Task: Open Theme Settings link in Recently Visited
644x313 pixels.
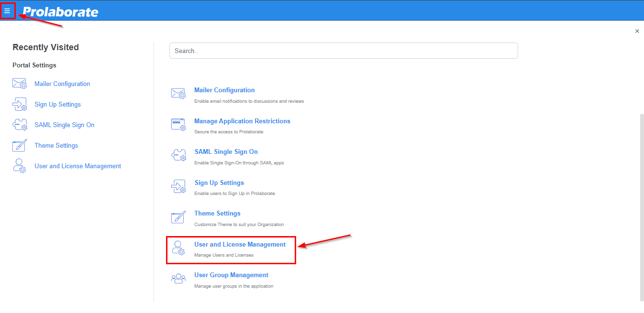Action: (56, 145)
